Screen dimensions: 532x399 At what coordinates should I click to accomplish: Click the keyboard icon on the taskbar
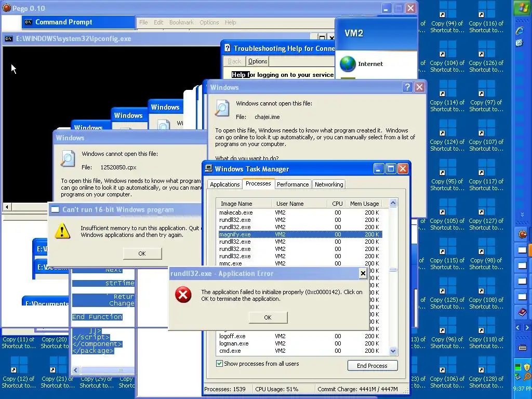(x=523, y=348)
